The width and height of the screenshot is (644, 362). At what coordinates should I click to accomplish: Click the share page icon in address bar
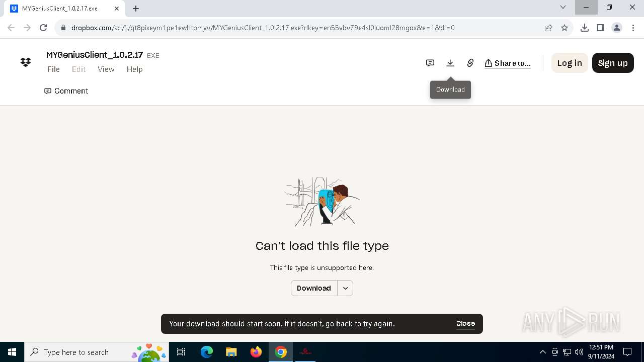[548, 28]
